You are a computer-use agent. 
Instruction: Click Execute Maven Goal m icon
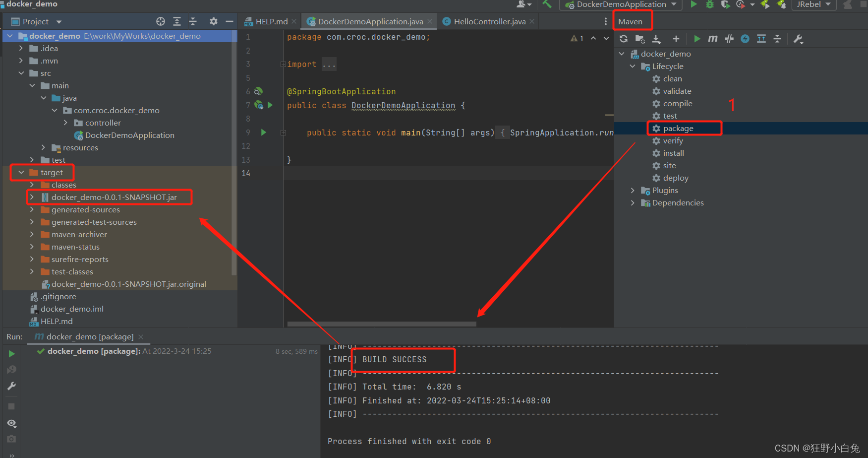tap(713, 39)
